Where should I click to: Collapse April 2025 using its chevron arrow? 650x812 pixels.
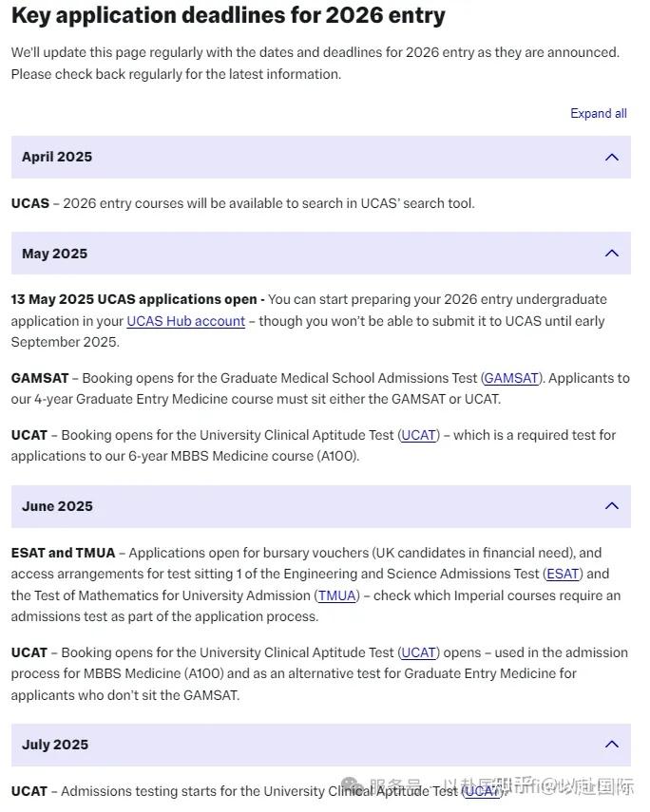tap(611, 158)
